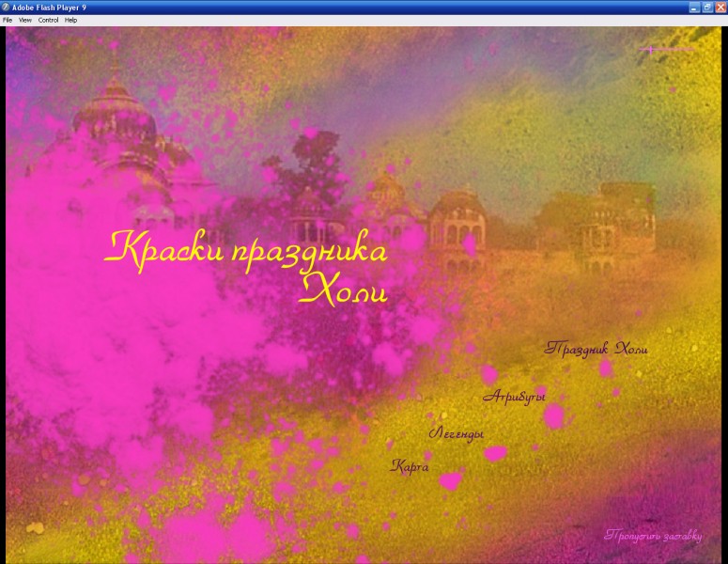Click the 'Краски праздника Холи' title text
This screenshot has width=728, height=564.
(246, 268)
